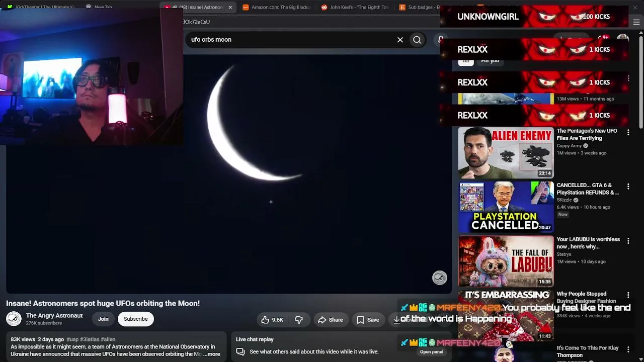The width and height of the screenshot is (644, 362).
Task: Click the #uap hashtag link
Action: point(72,339)
